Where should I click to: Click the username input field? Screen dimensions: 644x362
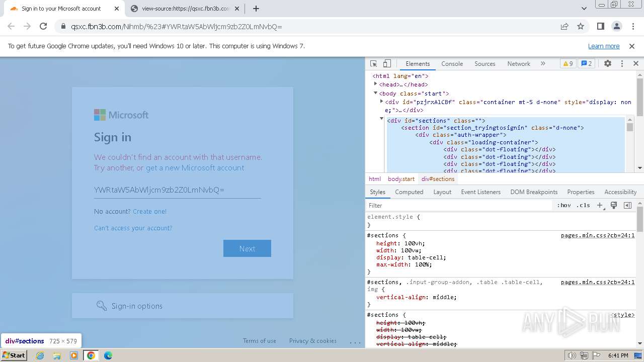(177, 190)
